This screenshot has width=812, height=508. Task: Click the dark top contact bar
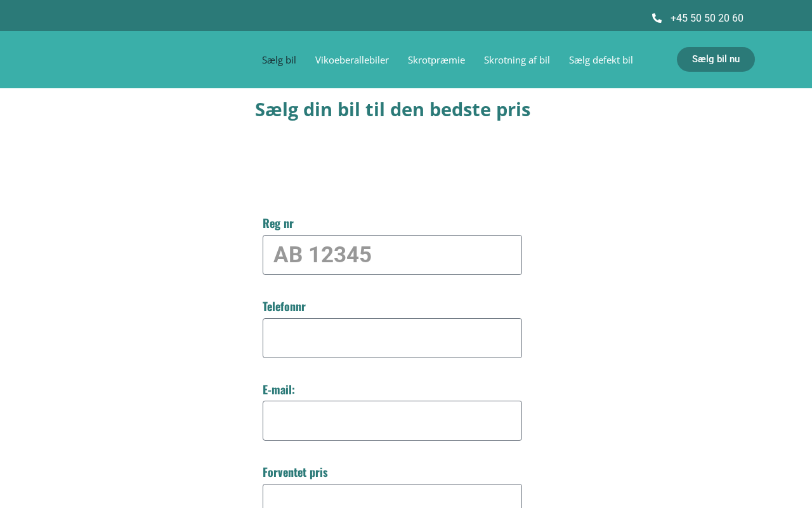pos(317,15)
